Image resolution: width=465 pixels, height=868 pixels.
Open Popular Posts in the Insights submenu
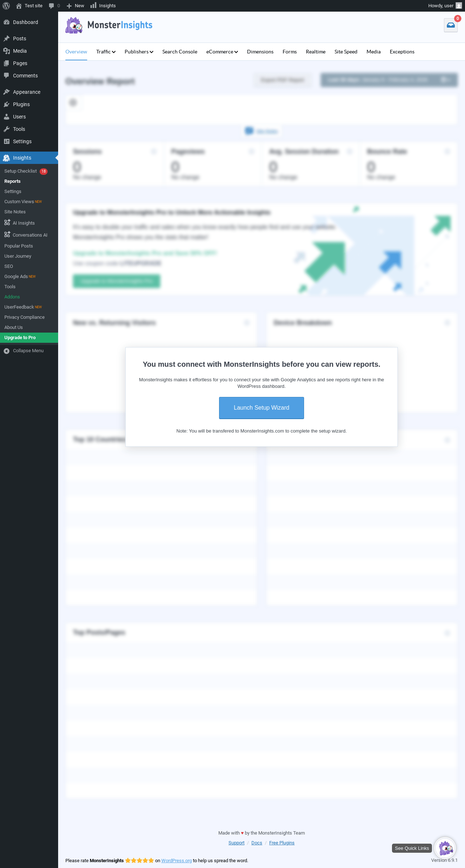19,246
